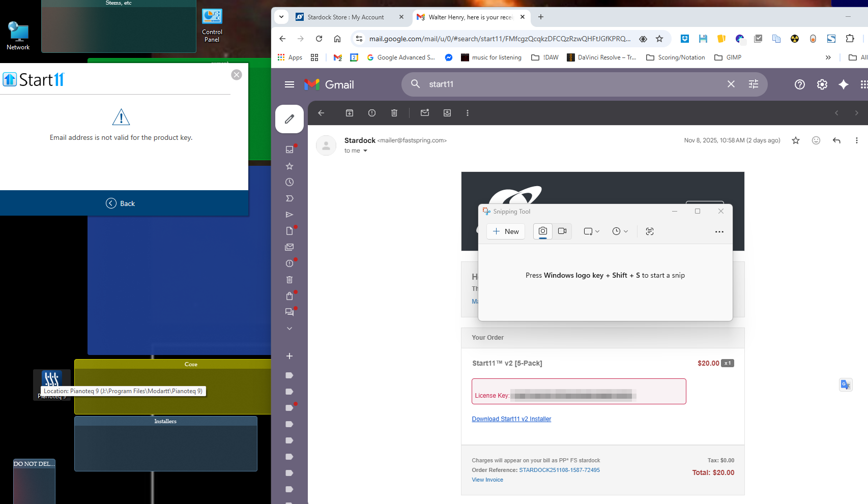This screenshot has width=868, height=504.
Task: Mark the email as unread
Action: [425, 113]
